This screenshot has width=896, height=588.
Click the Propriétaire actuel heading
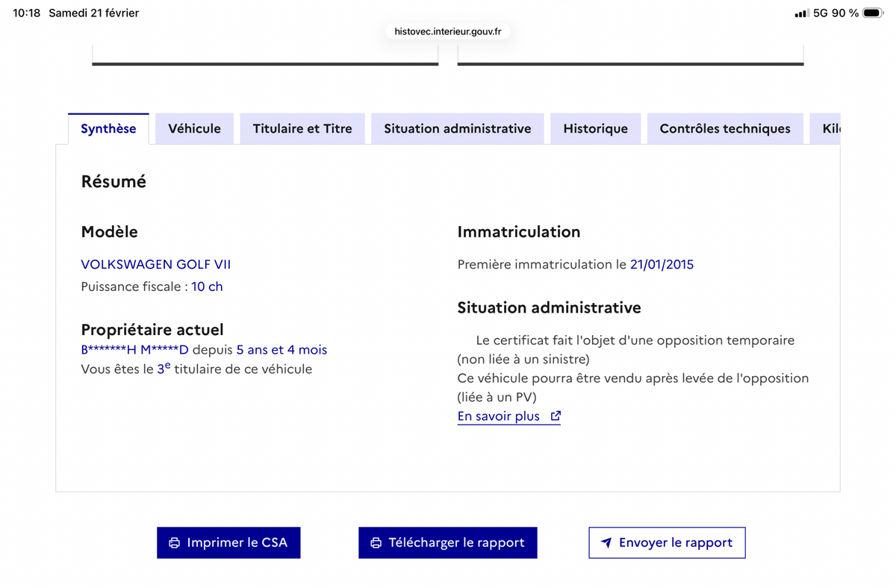click(152, 330)
